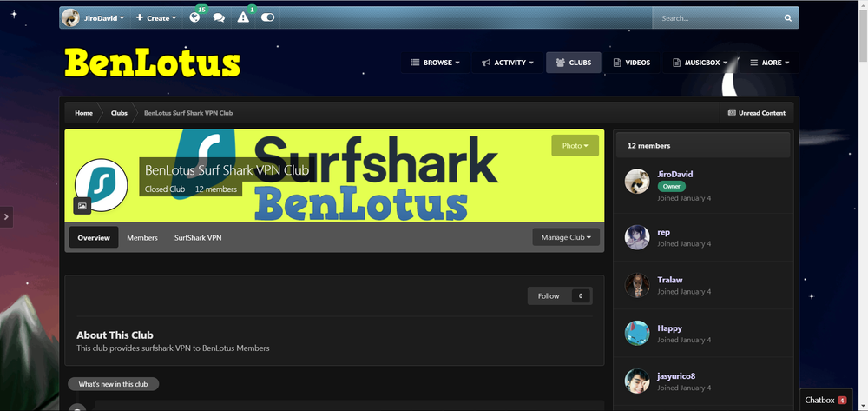Open the Manage Club dropdown

(x=566, y=237)
